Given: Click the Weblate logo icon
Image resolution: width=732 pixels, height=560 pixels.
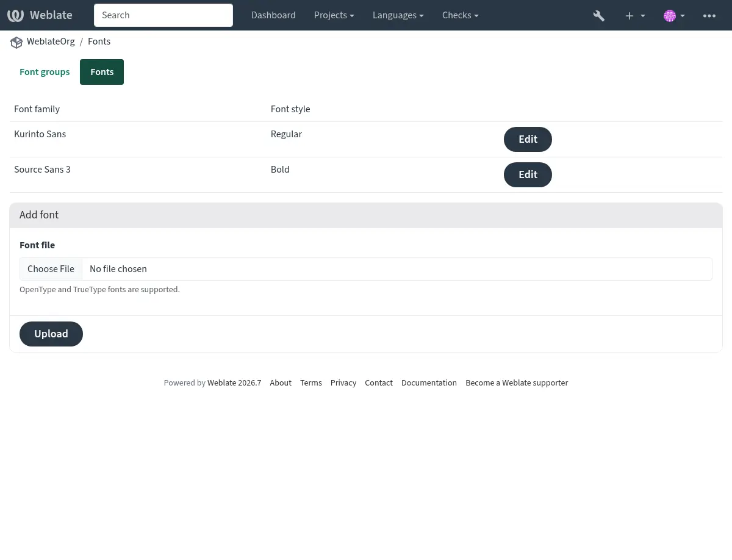Looking at the screenshot, I should [16, 15].
